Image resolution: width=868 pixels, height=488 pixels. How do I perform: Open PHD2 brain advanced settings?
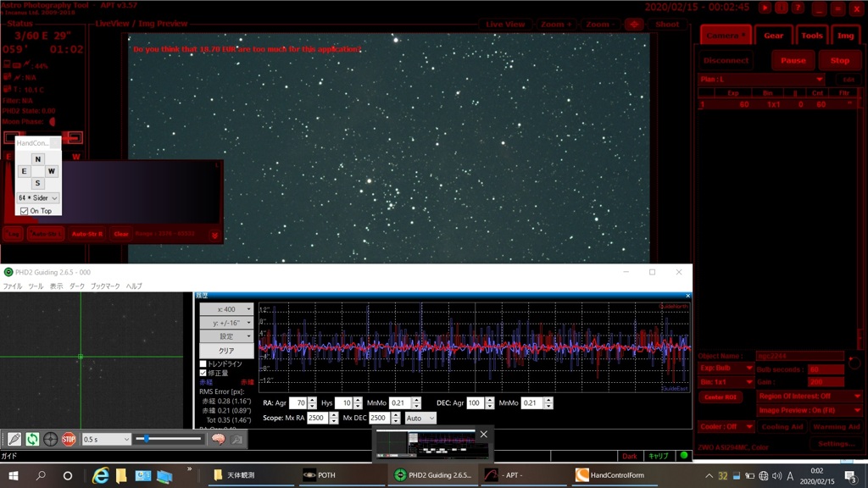click(218, 439)
